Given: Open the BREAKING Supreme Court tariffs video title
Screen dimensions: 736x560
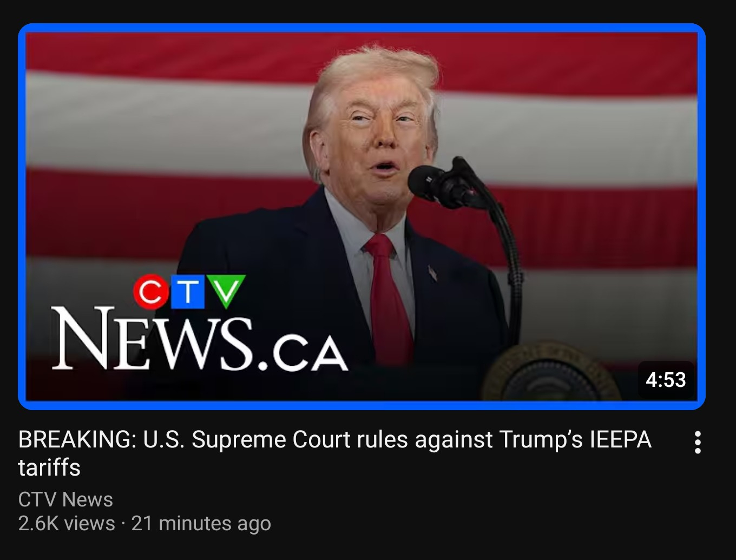Looking at the screenshot, I should [334, 453].
